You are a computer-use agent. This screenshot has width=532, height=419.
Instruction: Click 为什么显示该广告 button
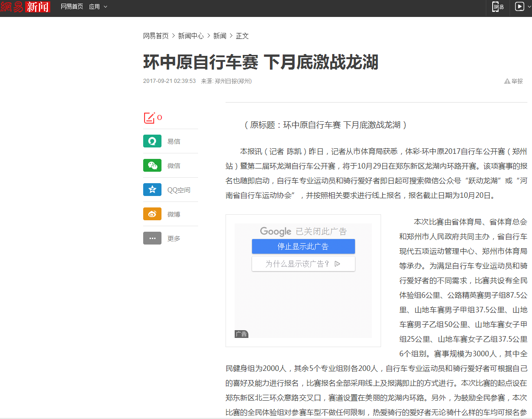pyautogui.click(x=303, y=264)
